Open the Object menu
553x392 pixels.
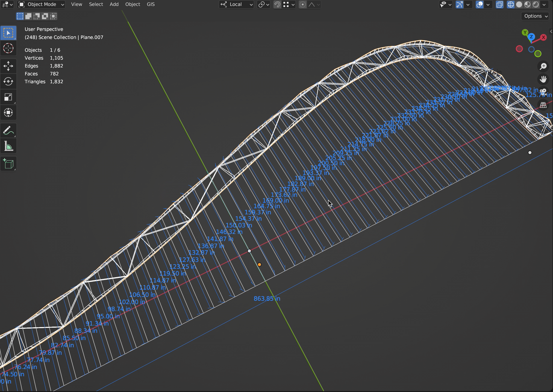(x=132, y=4)
